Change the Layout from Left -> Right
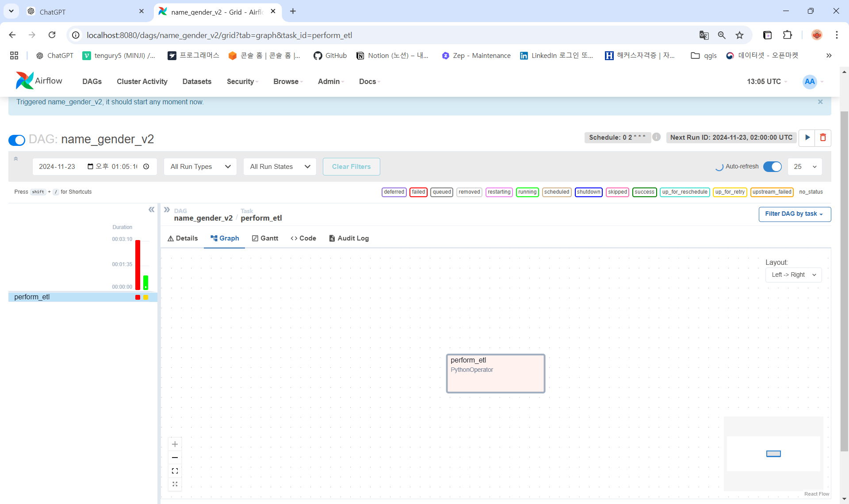This screenshot has width=849, height=504. pos(793,275)
